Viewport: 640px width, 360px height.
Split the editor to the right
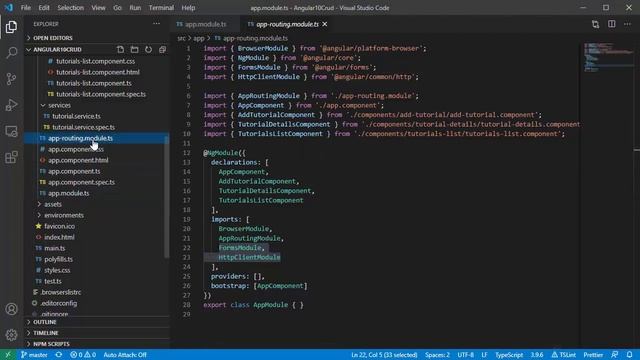click(611, 24)
